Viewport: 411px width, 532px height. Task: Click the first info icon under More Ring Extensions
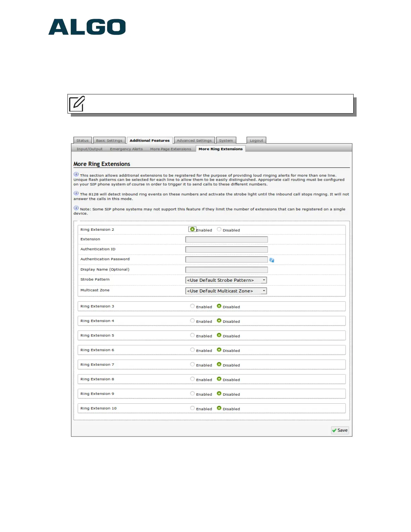pyautogui.click(x=76, y=174)
